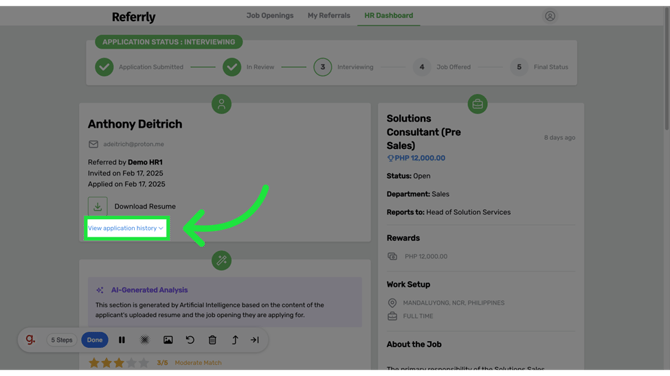Image resolution: width=670 pixels, height=376 pixels.
Task: Click the recorder g logo icon
Action: coord(30,340)
